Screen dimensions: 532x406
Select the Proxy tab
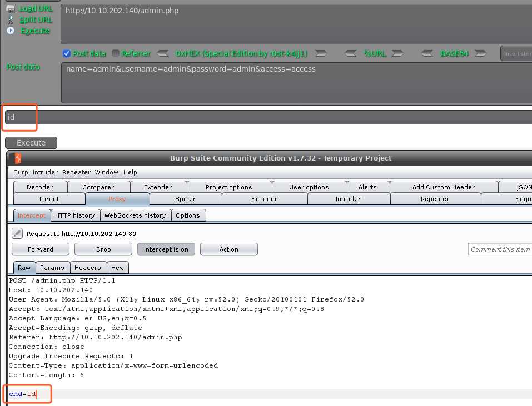[x=117, y=199]
